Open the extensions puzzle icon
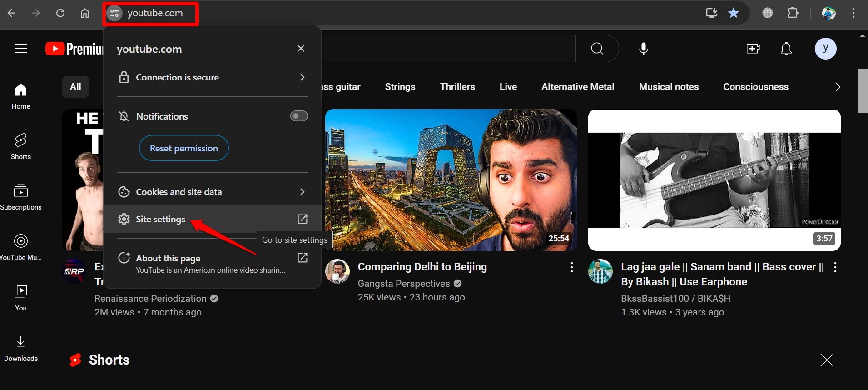Screen dimensions: 868x390 [793, 13]
